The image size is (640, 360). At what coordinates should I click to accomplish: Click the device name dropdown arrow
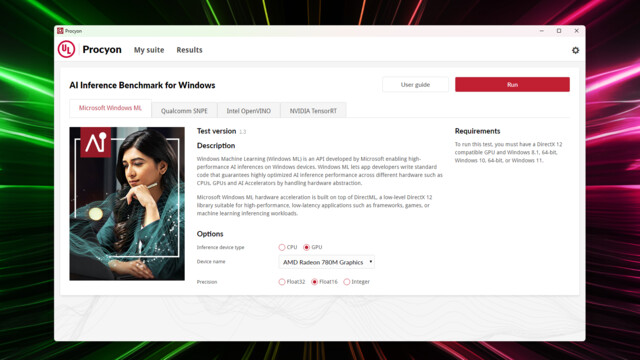(371, 262)
